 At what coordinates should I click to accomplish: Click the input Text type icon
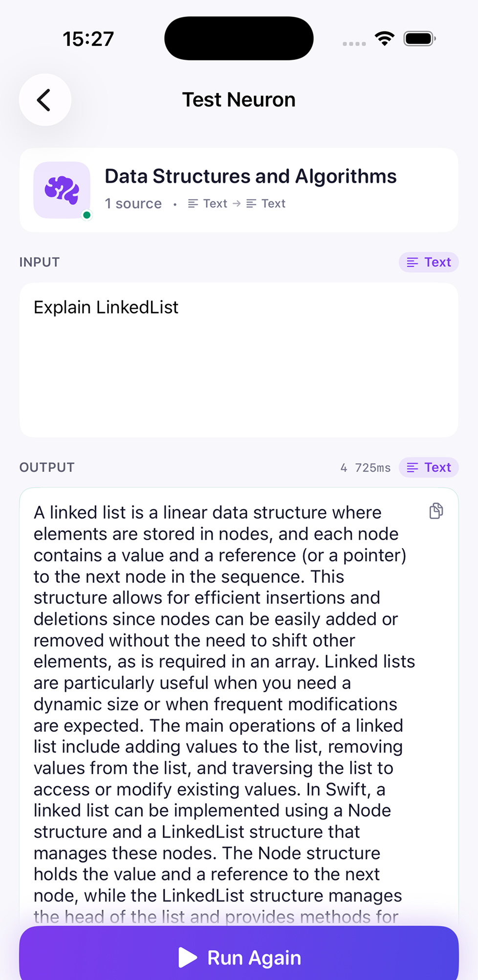coord(412,262)
